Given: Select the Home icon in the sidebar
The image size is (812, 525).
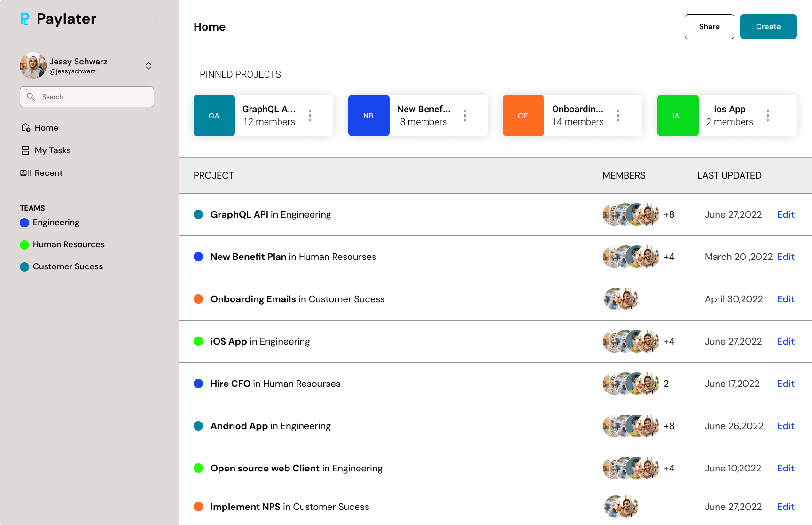Looking at the screenshot, I should 25,127.
